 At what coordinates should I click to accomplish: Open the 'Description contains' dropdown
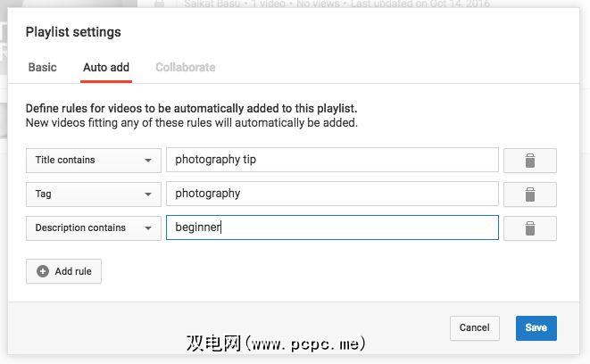[x=94, y=228]
